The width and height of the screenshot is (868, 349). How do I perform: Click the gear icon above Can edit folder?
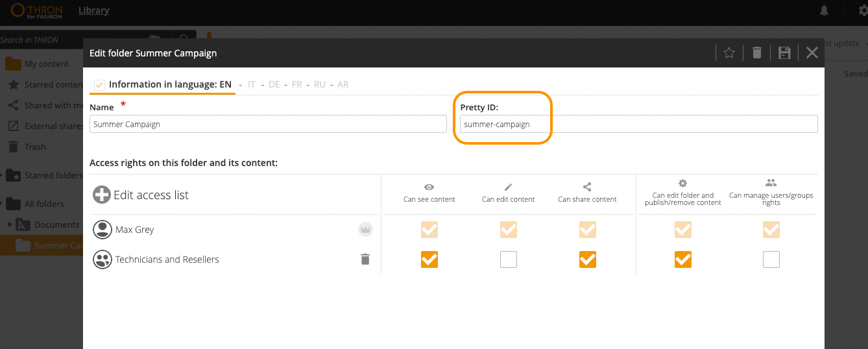[x=682, y=184]
